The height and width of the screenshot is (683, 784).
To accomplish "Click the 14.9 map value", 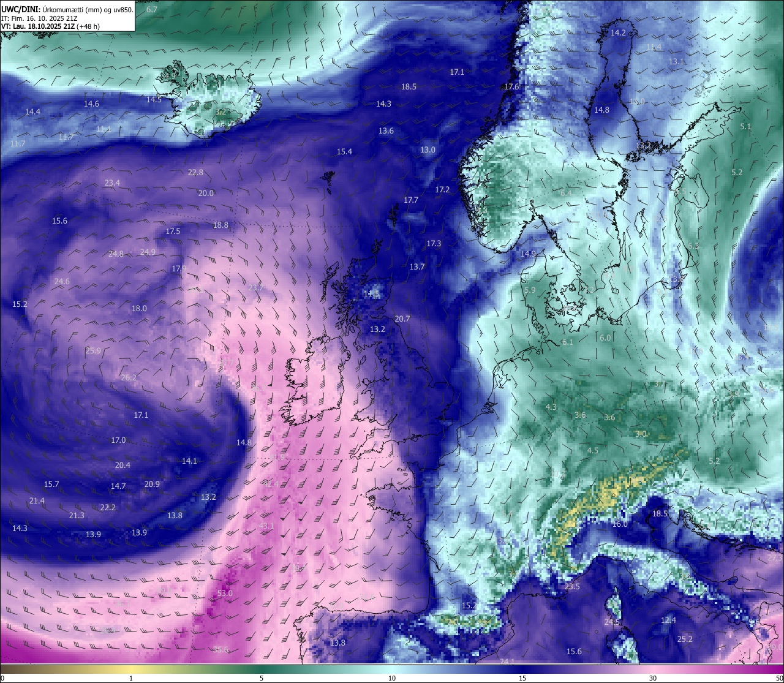I will click(x=528, y=254).
